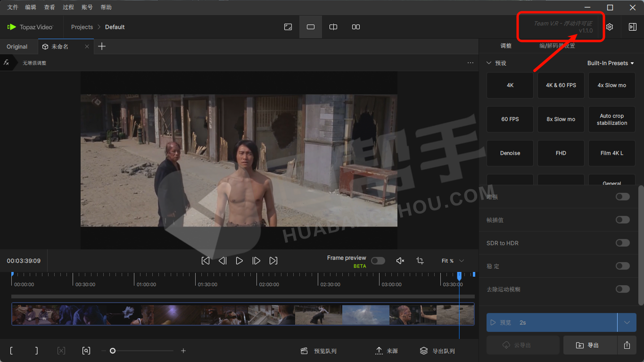644x362 pixels.
Task: Turn on the 帧插值 frame interpolation toggle
Action: pyautogui.click(x=622, y=220)
